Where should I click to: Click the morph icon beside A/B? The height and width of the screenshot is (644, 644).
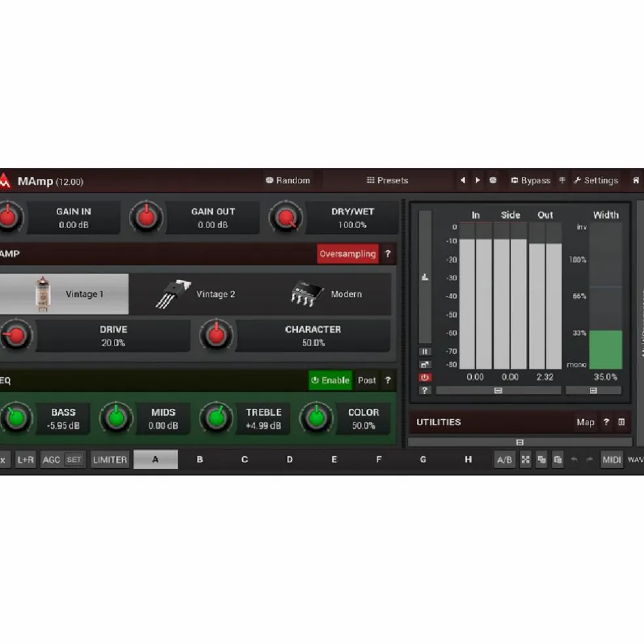point(526,459)
